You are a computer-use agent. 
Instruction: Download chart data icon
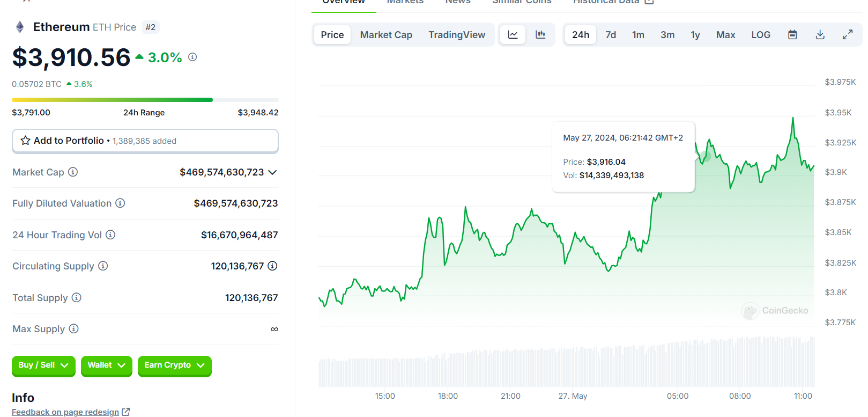point(820,35)
